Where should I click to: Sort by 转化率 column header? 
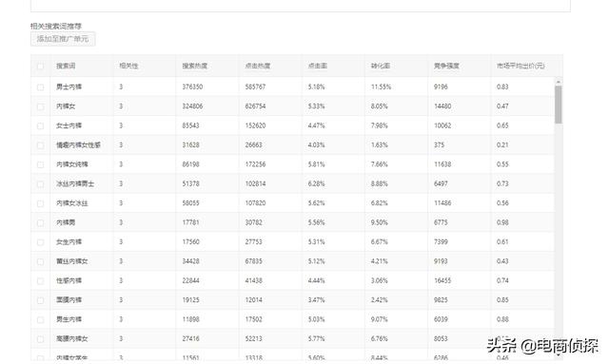pyautogui.click(x=381, y=66)
